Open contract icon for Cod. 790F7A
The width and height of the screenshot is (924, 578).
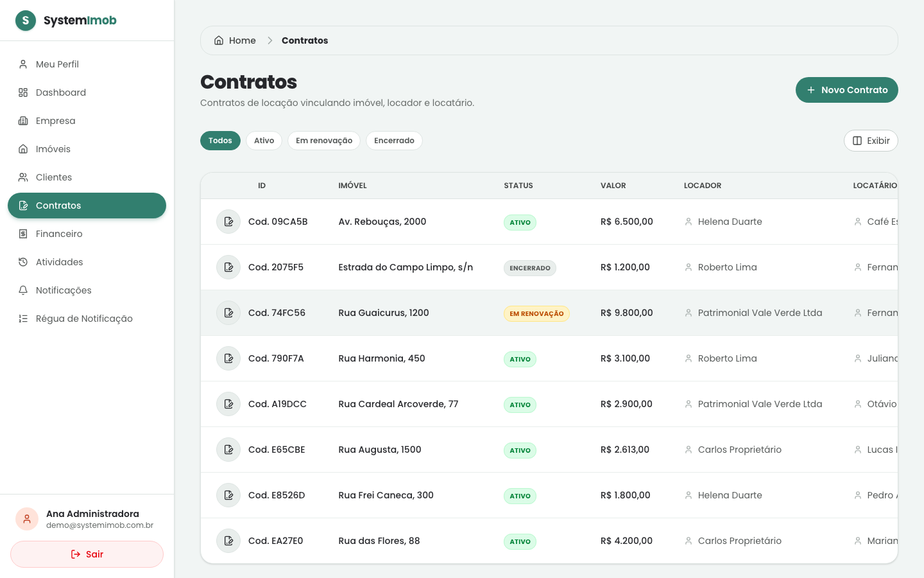click(x=228, y=358)
